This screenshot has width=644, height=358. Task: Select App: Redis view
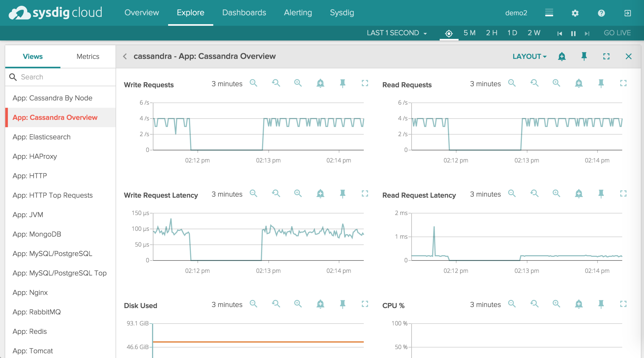61,331
